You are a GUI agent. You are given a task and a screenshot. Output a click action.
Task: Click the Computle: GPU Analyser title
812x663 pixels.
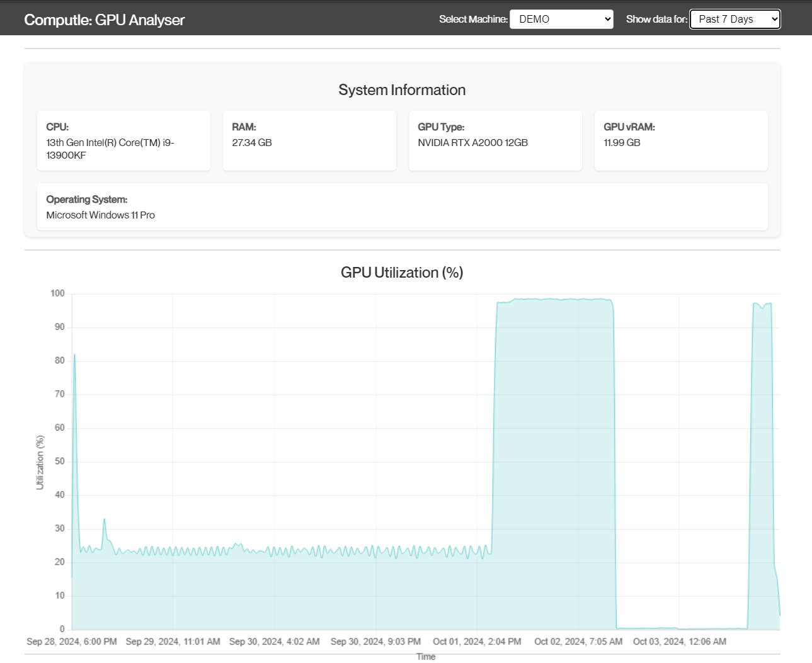pyautogui.click(x=104, y=20)
